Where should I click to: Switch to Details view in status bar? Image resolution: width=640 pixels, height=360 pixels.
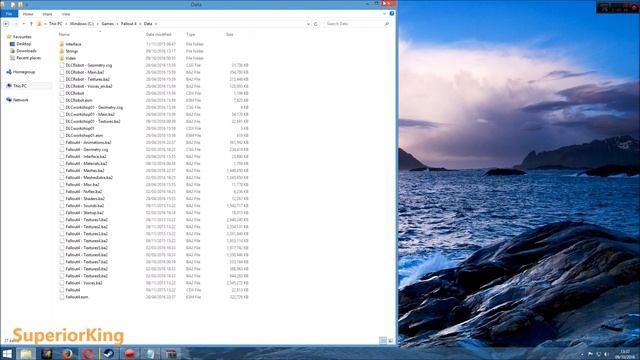[383, 340]
